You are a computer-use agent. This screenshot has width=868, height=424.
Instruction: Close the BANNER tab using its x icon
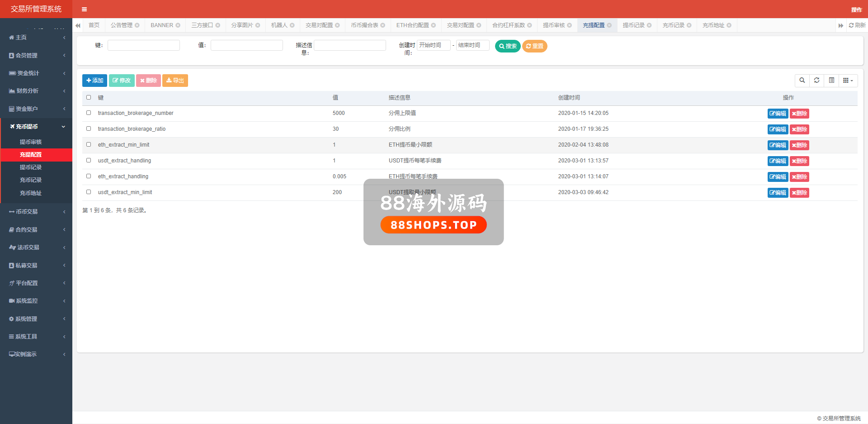(178, 25)
